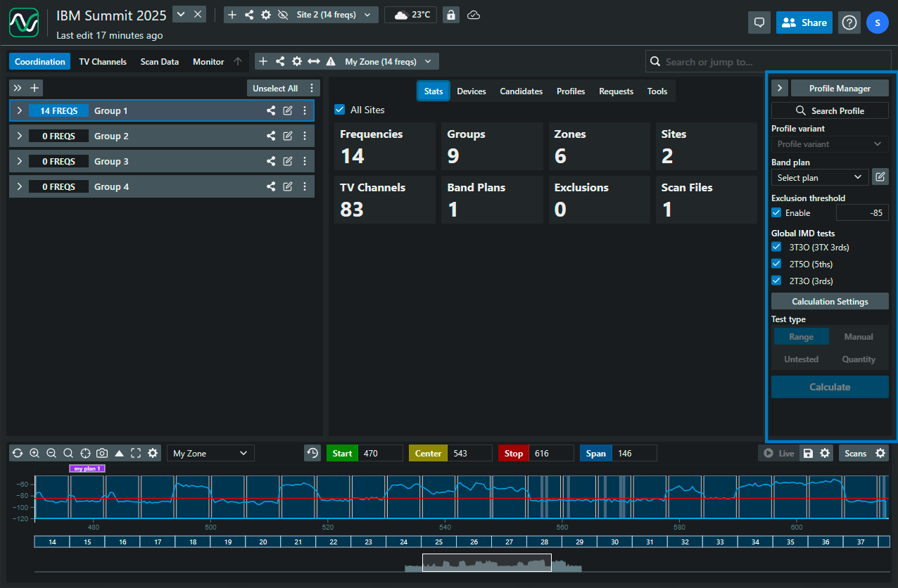Click the spectrum screenshot camera icon
The image size is (898, 588).
tap(102, 454)
